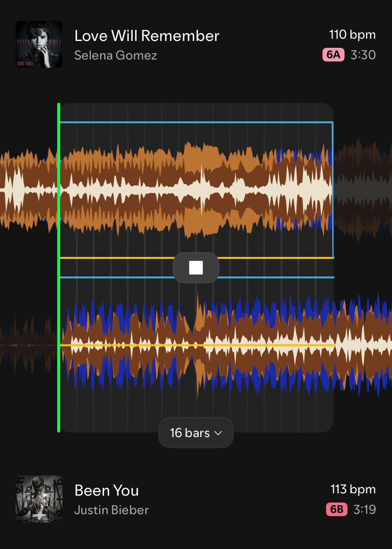Tap the 6A key badge
This screenshot has width=392, height=549.
(333, 55)
